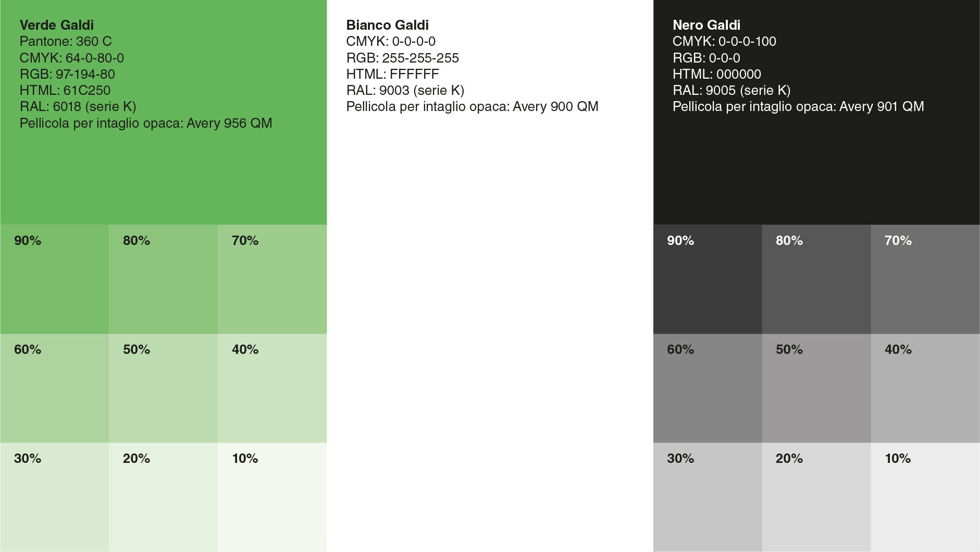The height and width of the screenshot is (552, 980).
Task: Pick the 30% green tint swatch
Action: [55, 497]
